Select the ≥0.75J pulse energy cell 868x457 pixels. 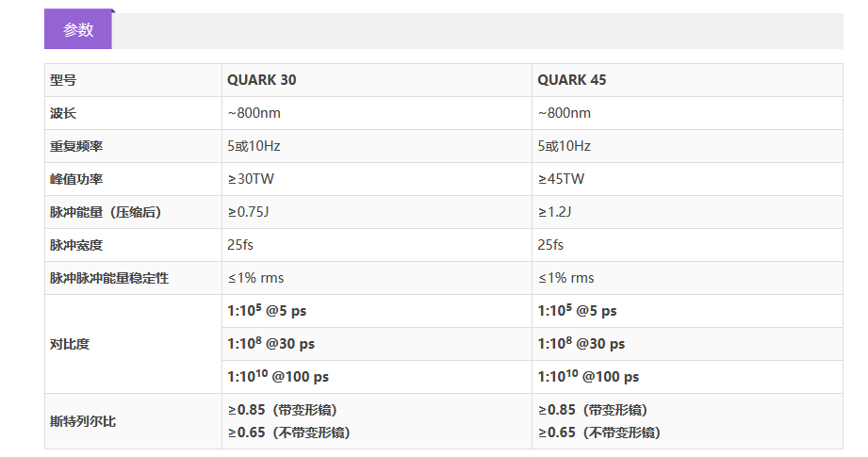[x=248, y=212]
